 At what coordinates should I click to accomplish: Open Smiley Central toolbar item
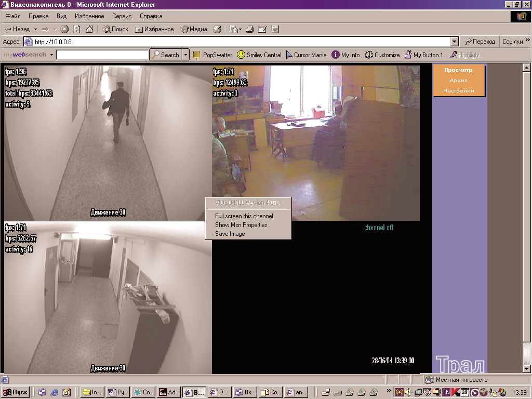coord(259,55)
